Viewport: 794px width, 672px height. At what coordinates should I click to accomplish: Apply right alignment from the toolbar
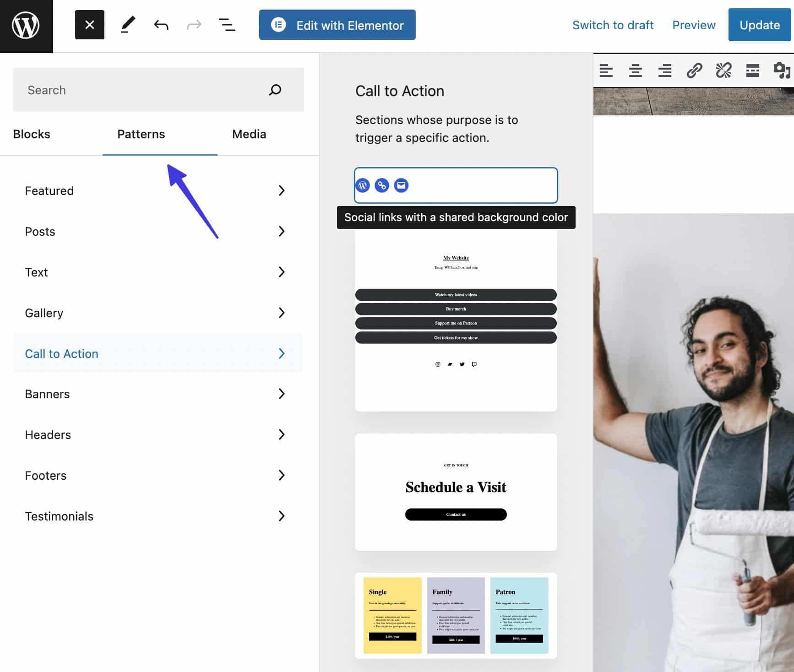point(664,71)
